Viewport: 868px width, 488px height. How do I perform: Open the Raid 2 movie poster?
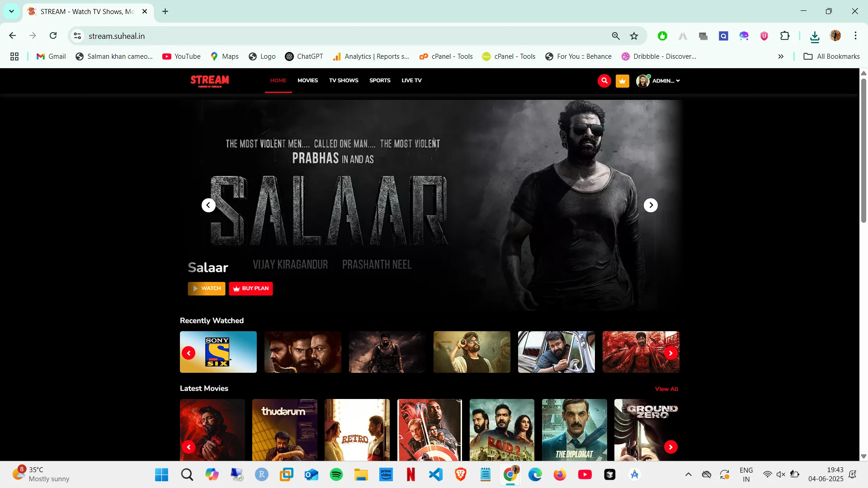[502, 430]
